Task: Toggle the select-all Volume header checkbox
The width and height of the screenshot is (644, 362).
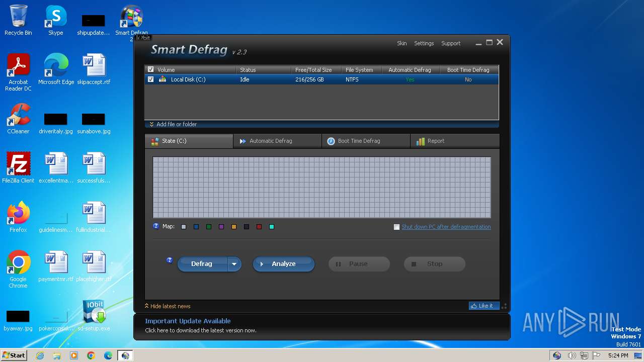Action: 150,70
